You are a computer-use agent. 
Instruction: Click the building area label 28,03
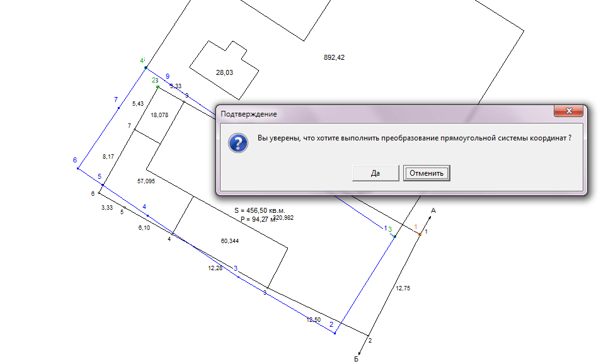224,72
